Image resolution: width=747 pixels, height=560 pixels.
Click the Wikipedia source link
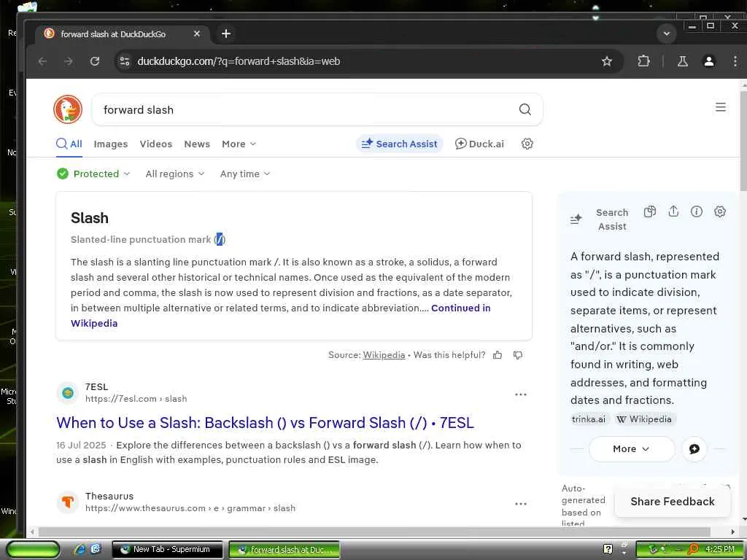384,355
